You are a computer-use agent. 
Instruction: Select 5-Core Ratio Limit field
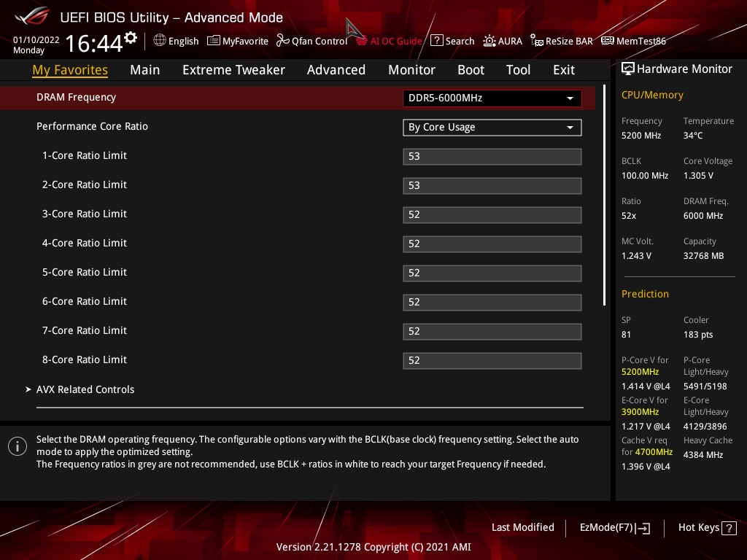pyautogui.click(x=492, y=273)
